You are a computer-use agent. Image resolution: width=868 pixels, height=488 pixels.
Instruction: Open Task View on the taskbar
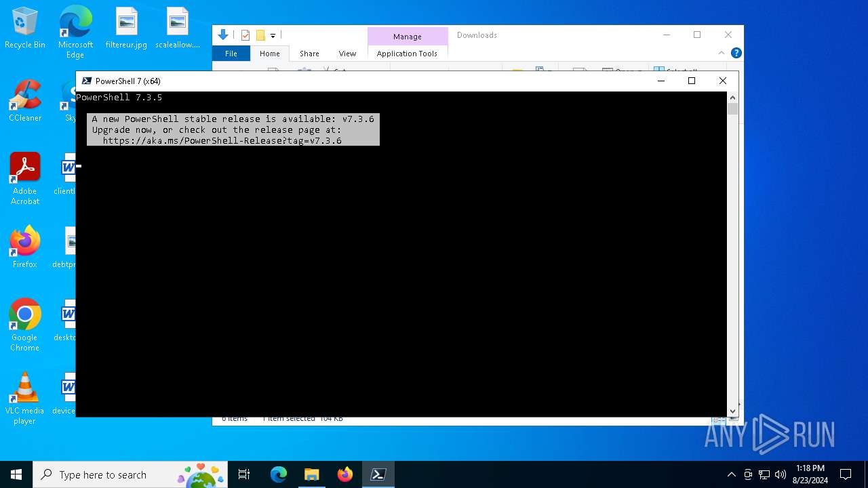pyautogui.click(x=244, y=474)
